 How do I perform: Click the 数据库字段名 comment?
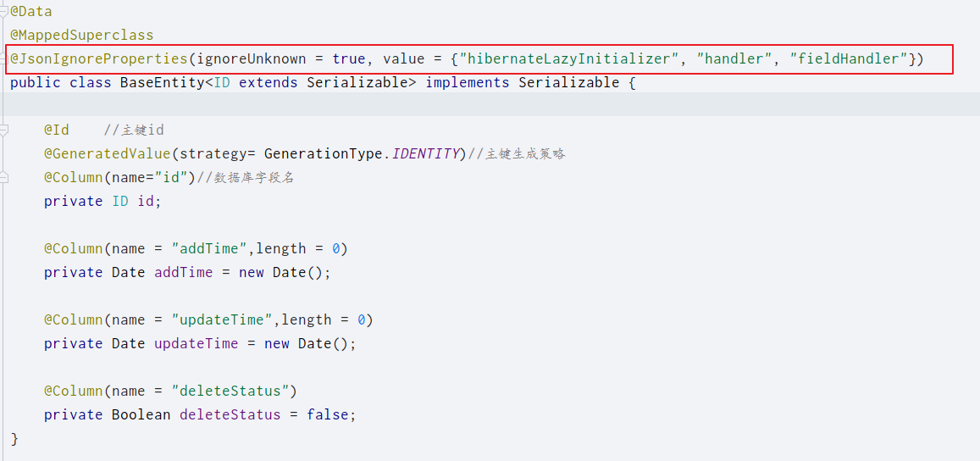pos(246,178)
